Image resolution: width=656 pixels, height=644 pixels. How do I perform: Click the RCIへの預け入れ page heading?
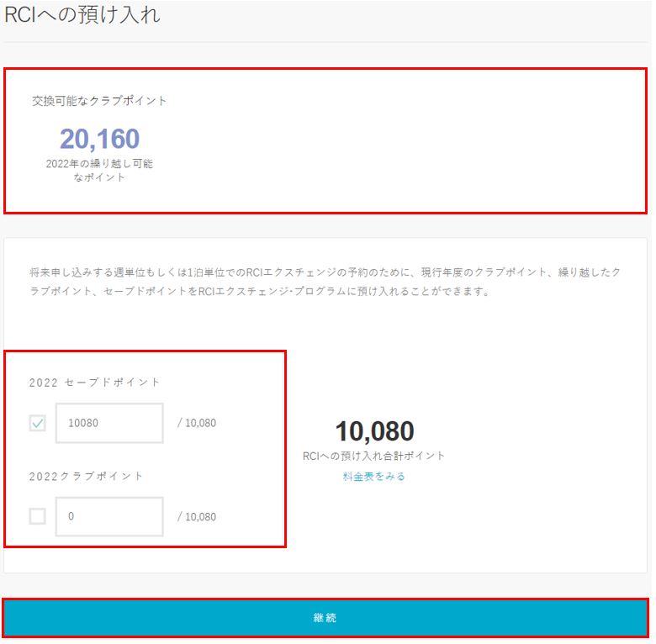(x=82, y=15)
